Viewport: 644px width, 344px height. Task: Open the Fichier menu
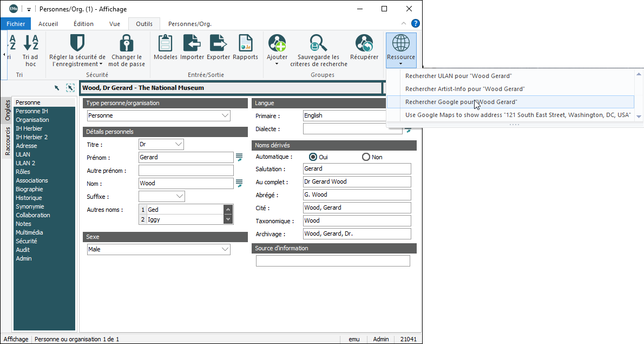click(16, 24)
